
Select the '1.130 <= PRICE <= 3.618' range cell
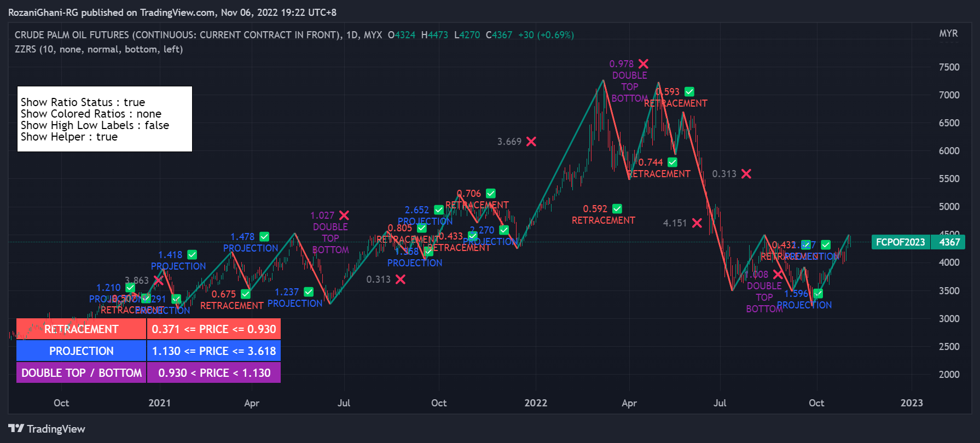click(x=214, y=351)
